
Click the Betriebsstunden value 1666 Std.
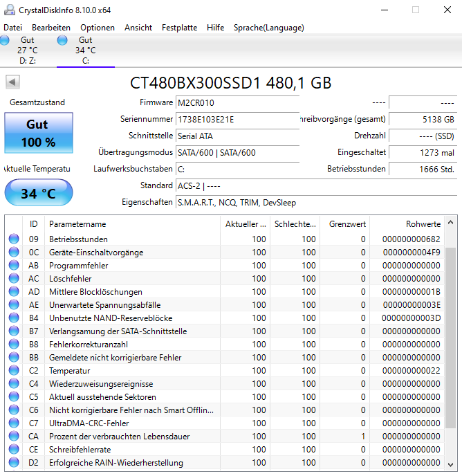click(423, 169)
